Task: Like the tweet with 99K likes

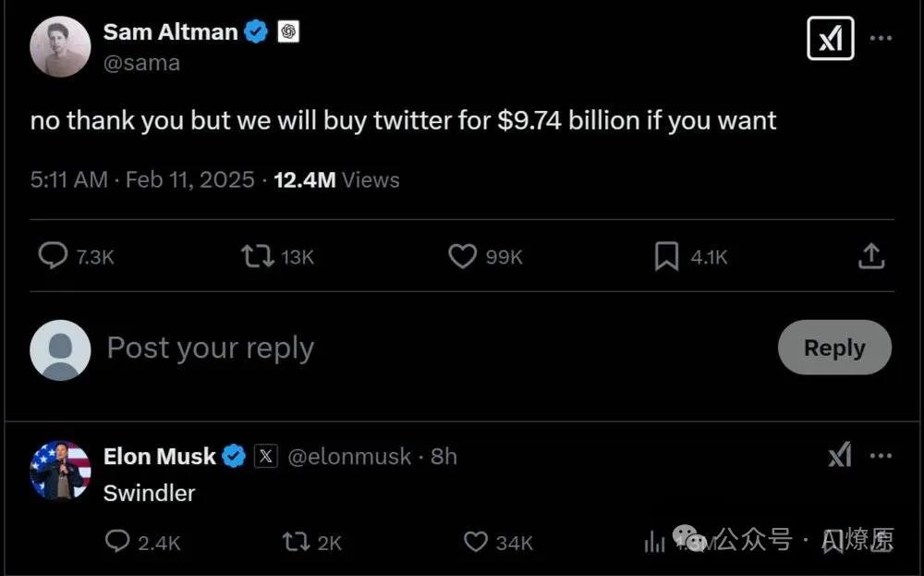Action: click(x=462, y=256)
